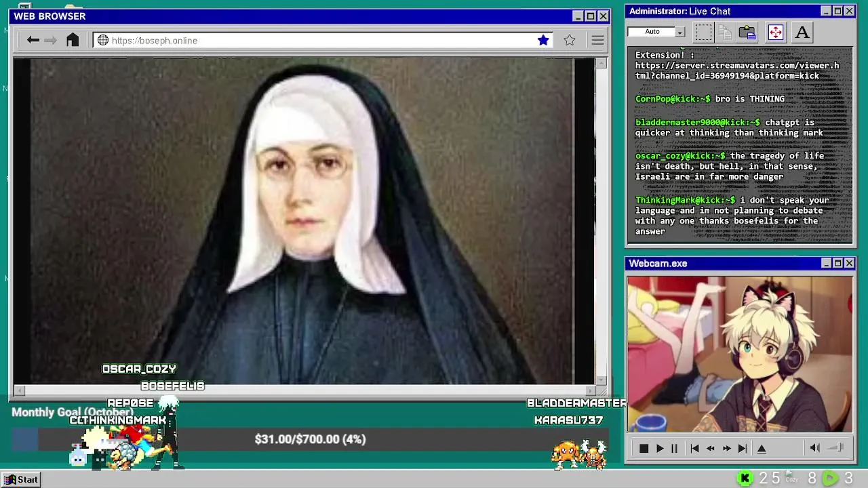Go back in the Web Browser
Viewport: 868px width, 488px height.
tap(33, 40)
